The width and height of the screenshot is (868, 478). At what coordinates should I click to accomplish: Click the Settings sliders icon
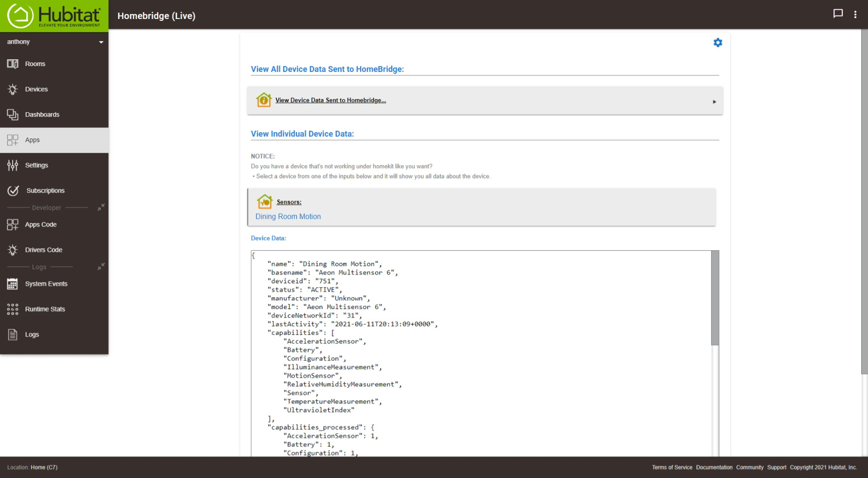13,165
